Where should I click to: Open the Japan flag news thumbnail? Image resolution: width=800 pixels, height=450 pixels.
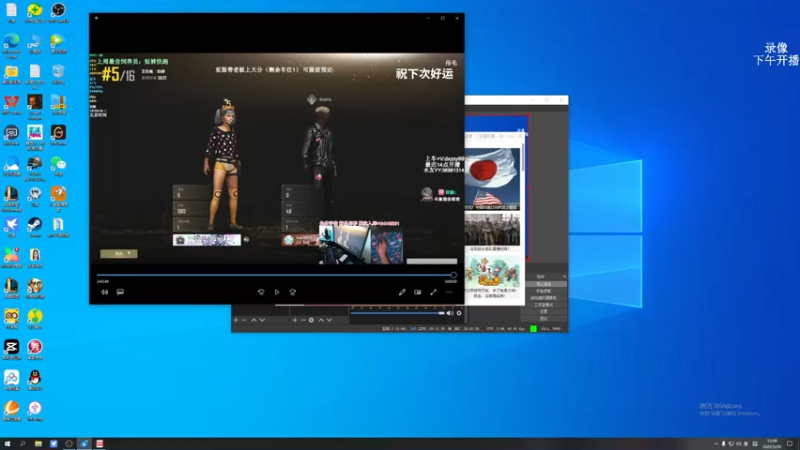(x=492, y=177)
